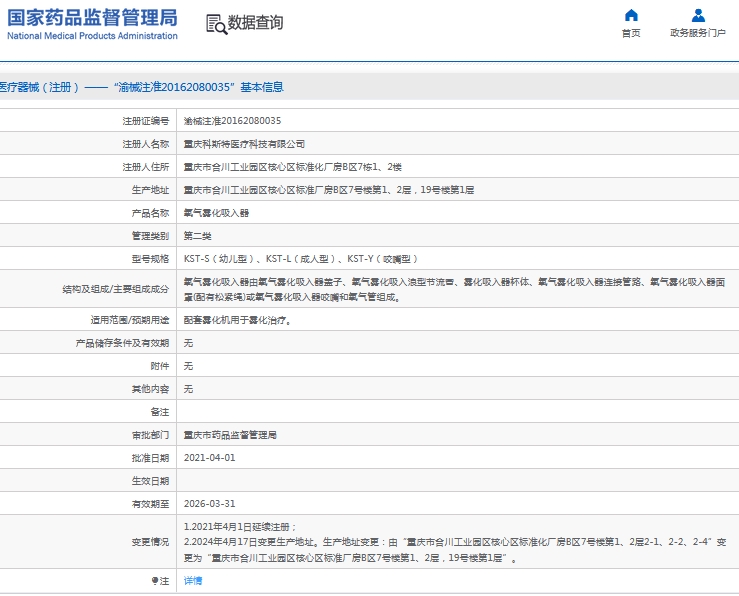Click the 适用范围/预期用途 label
Viewport: 739px width, 596px height.
pos(130,320)
